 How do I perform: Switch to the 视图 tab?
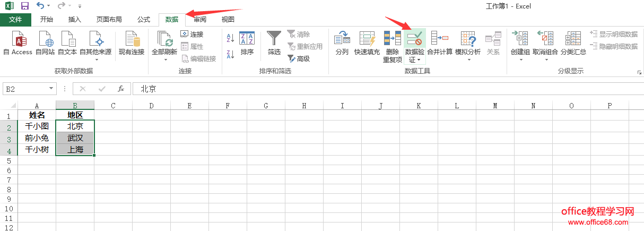coord(228,20)
